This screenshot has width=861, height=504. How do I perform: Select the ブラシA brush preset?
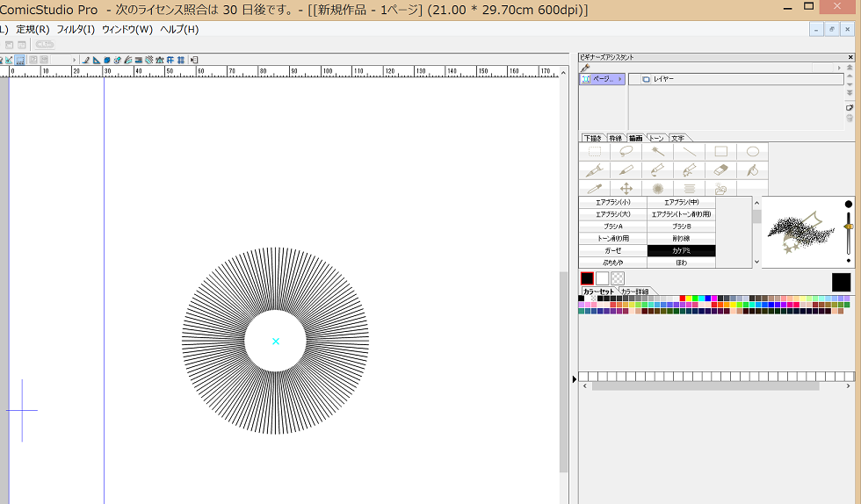tap(613, 227)
